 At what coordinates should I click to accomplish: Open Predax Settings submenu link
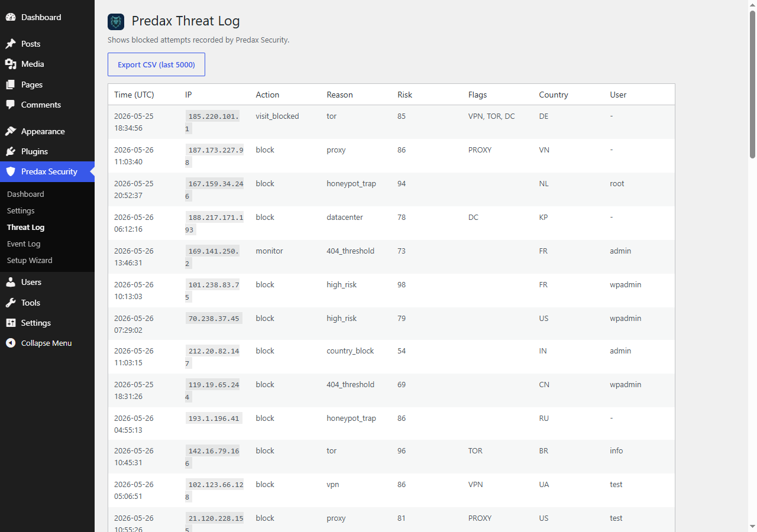click(21, 210)
